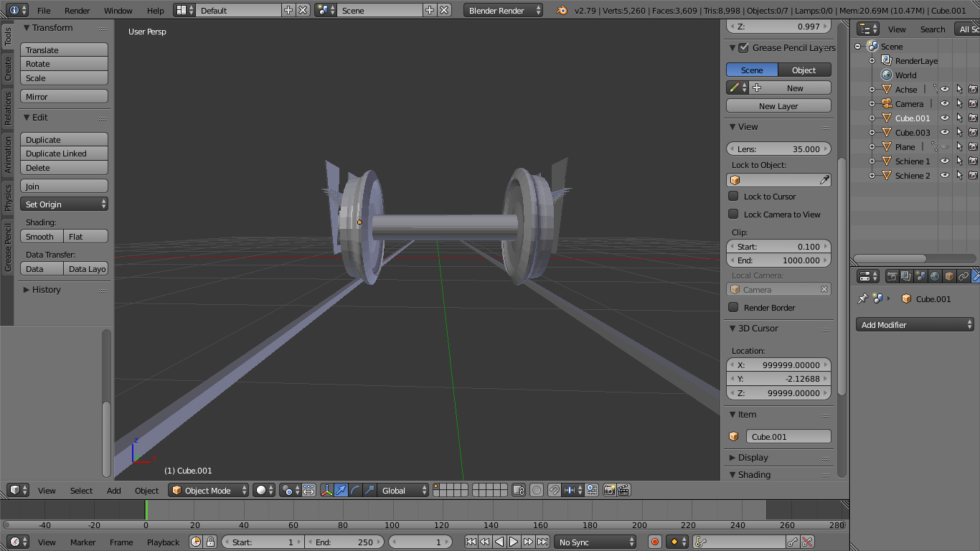Play the animation forward

pos(514,542)
